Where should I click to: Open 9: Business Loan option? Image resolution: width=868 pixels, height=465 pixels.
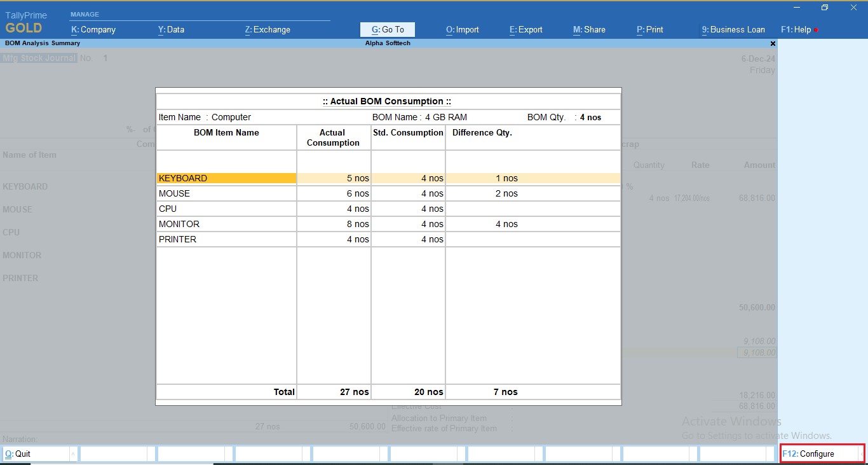(733, 29)
